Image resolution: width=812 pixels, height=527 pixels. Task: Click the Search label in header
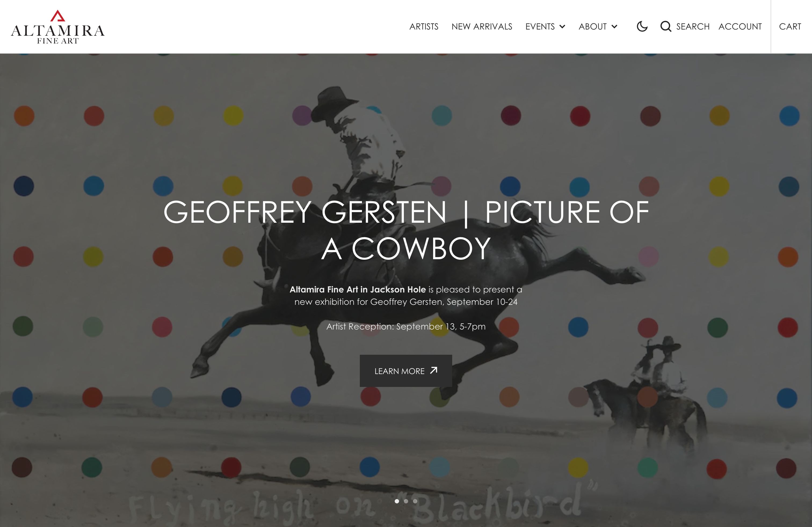tap(693, 27)
